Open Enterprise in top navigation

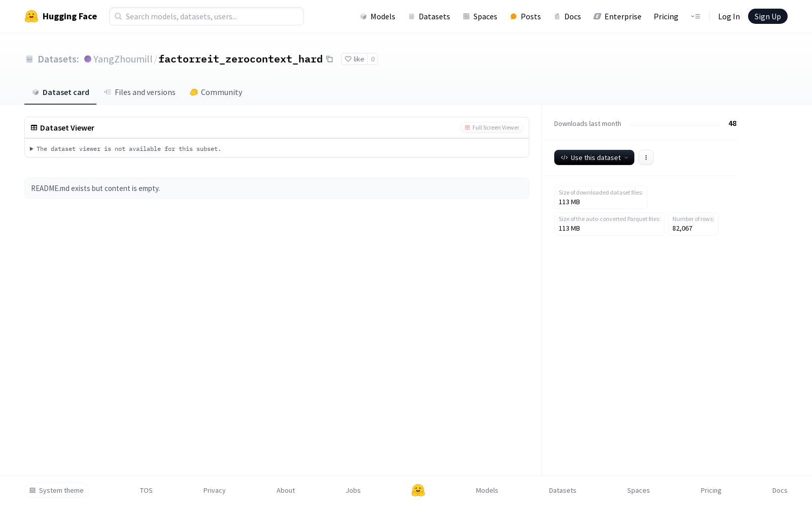[x=618, y=16]
